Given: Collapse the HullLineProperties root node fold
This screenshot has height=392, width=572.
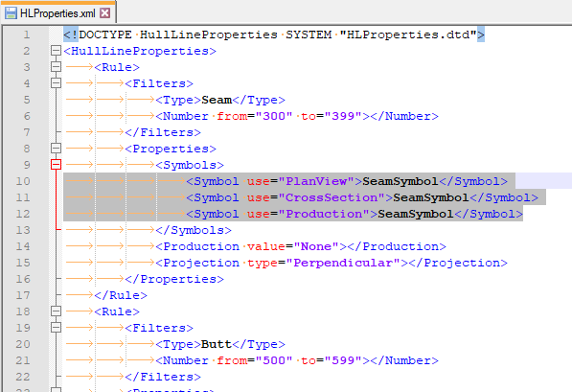Looking at the screenshot, I should [x=56, y=51].
